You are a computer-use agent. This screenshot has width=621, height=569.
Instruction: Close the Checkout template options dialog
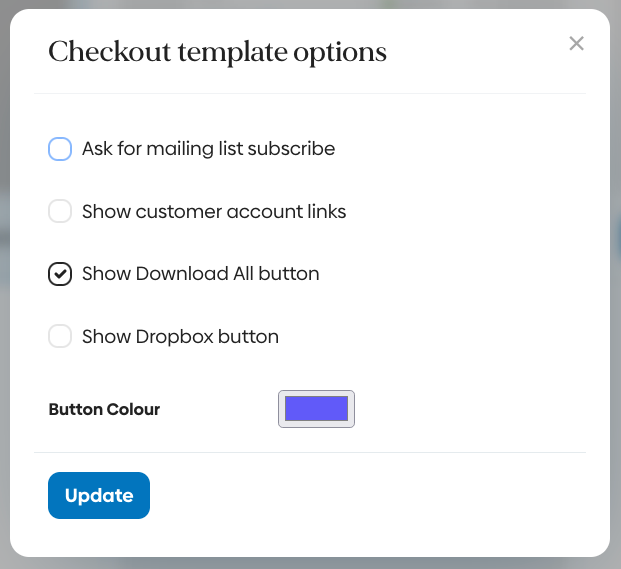(576, 43)
